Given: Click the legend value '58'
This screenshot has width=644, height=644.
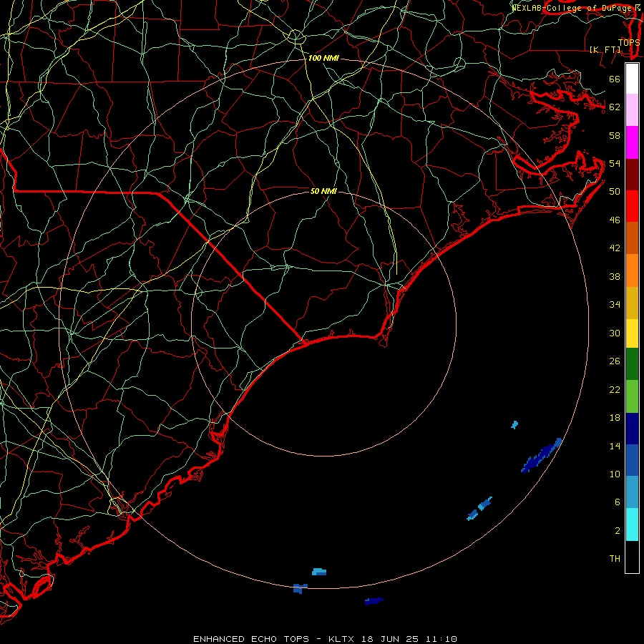Looking at the screenshot, I should pos(615,135).
